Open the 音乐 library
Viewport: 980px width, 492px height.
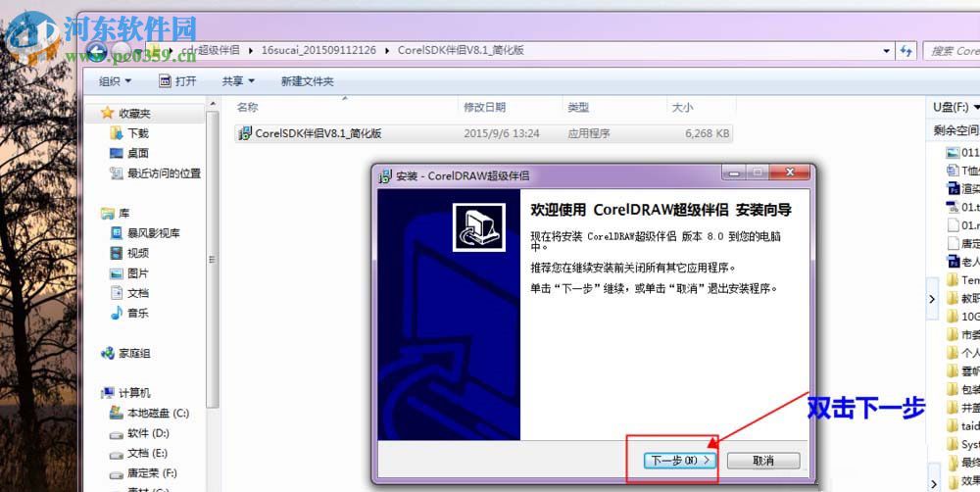[138, 314]
